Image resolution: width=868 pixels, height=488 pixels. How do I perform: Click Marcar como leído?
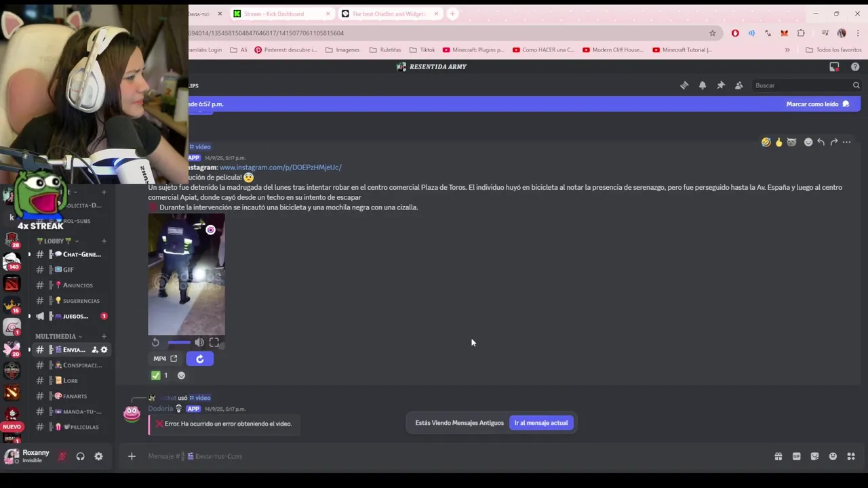point(817,104)
